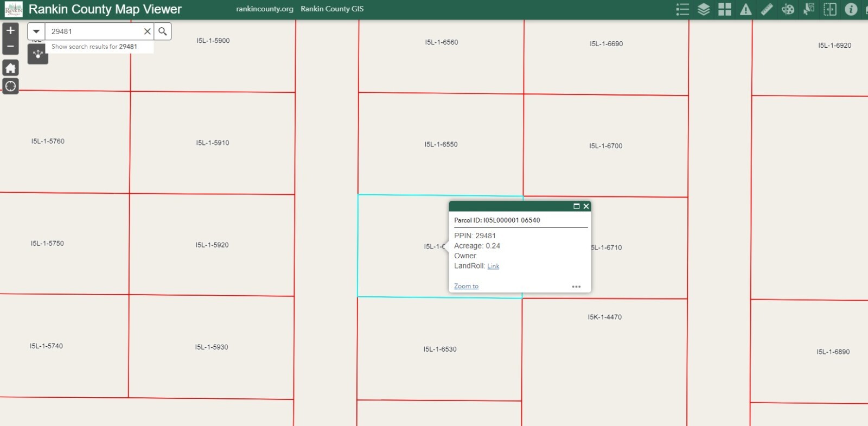The width and height of the screenshot is (868, 426).
Task: Click the My Location target button
Action: pos(10,86)
